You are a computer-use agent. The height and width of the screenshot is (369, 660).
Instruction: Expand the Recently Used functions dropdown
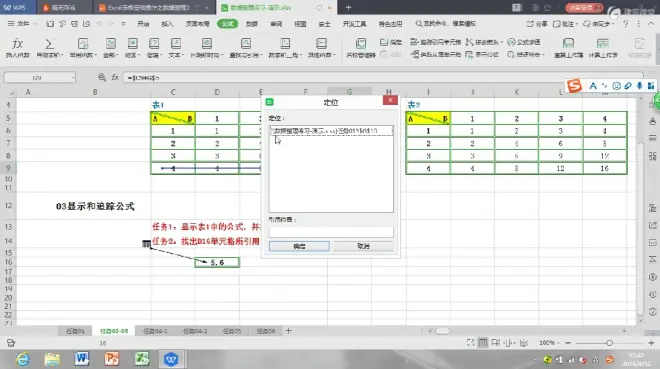[x=83, y=48]
